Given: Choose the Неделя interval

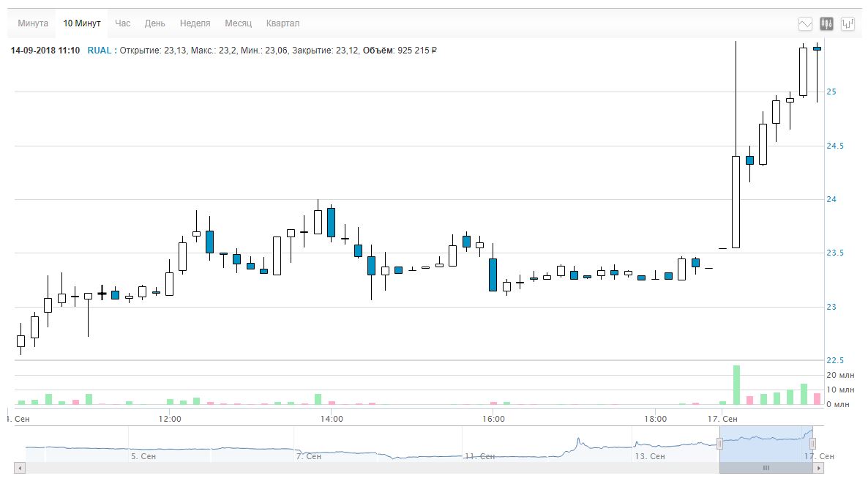Looking at the screenshot, I should (x=195, y=23).
